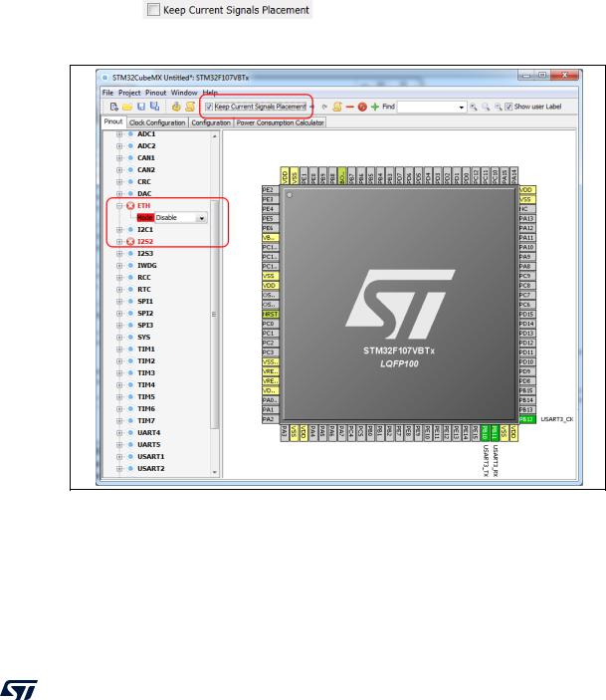This screenshot has width=606, height=700.
Task: Expand the TIM1 tree node
Action: [x=119, y=350]
